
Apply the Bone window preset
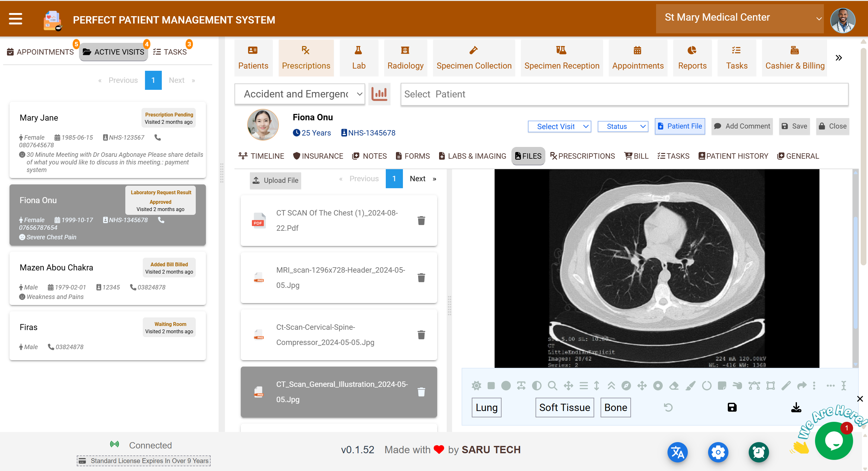pyautogui.click(x=615, y=407)
